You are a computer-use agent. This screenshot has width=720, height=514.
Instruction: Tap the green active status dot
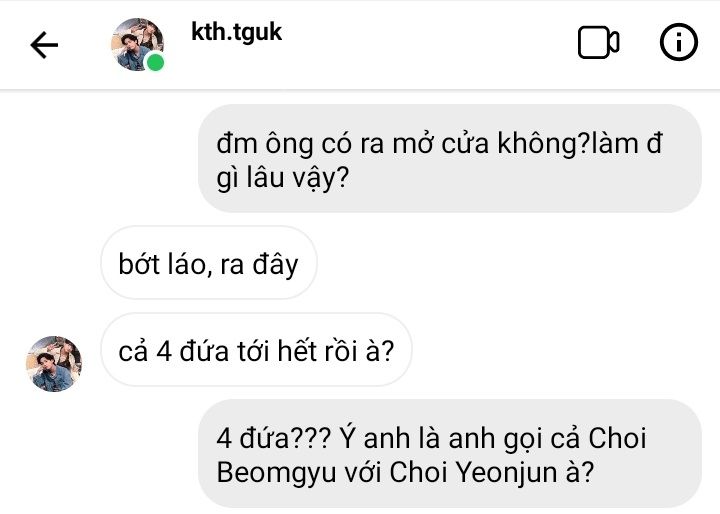coord(155,62)
